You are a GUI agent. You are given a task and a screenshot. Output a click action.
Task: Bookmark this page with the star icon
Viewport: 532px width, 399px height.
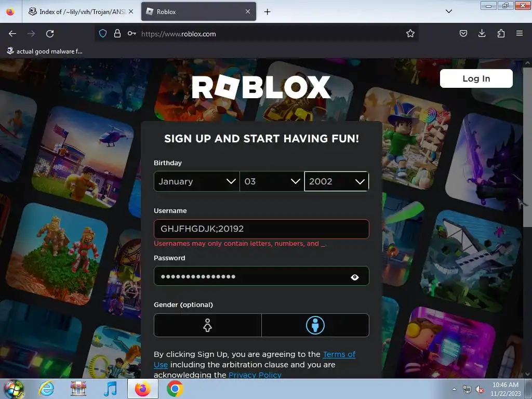[410, 34]
